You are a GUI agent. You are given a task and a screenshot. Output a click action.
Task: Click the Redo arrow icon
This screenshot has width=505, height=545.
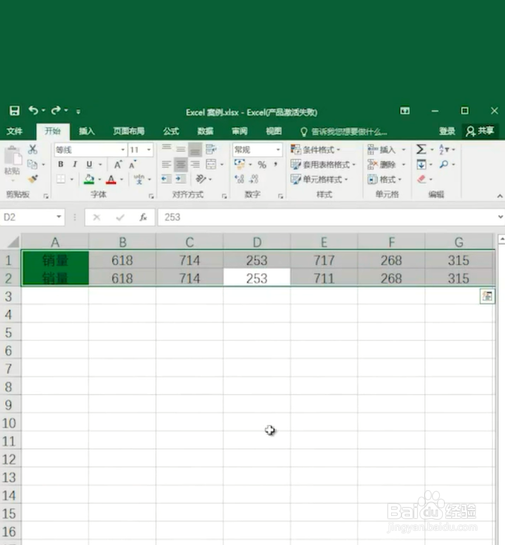(56, 111)
